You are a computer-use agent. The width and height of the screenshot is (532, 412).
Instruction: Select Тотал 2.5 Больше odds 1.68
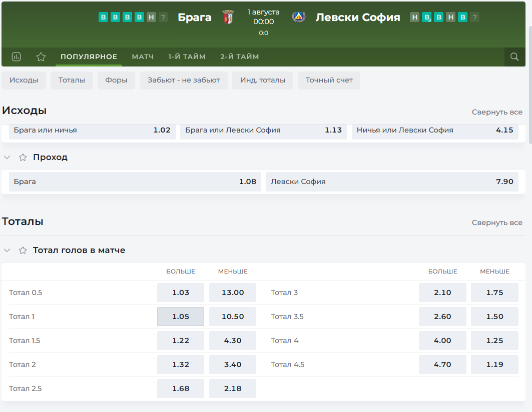point(181,388)
